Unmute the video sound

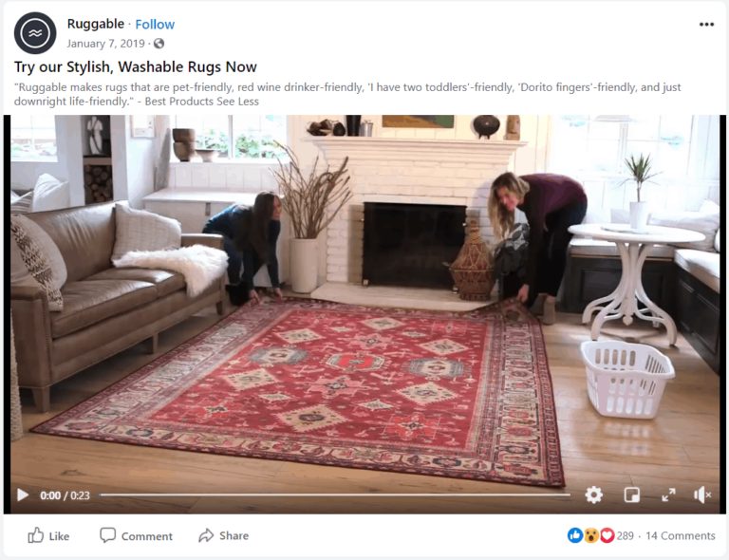click(x=702, y=495)
